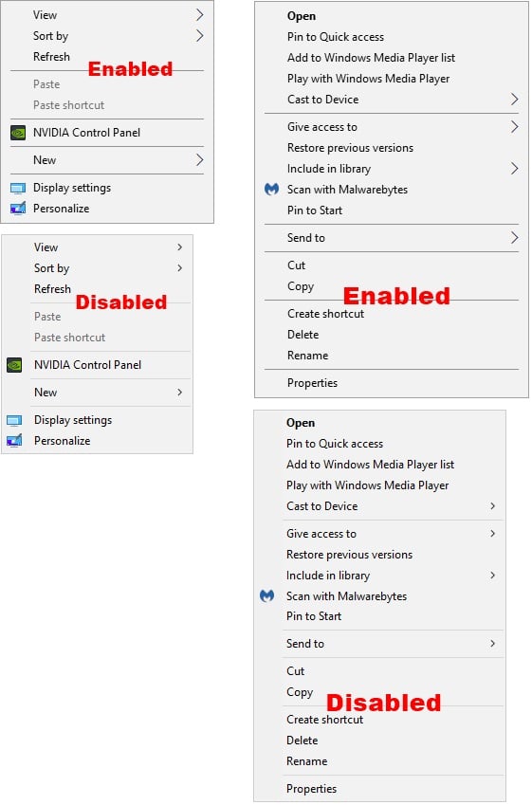Expand View submenu arrow in top menu
Image resolution: width=532 pixels, height=805 pixels.
pos(200,15)
